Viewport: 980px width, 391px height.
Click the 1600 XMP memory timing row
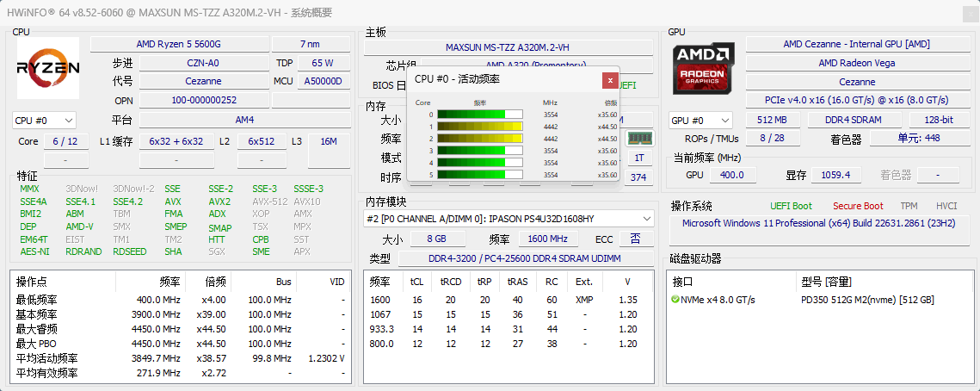[508, 300]
